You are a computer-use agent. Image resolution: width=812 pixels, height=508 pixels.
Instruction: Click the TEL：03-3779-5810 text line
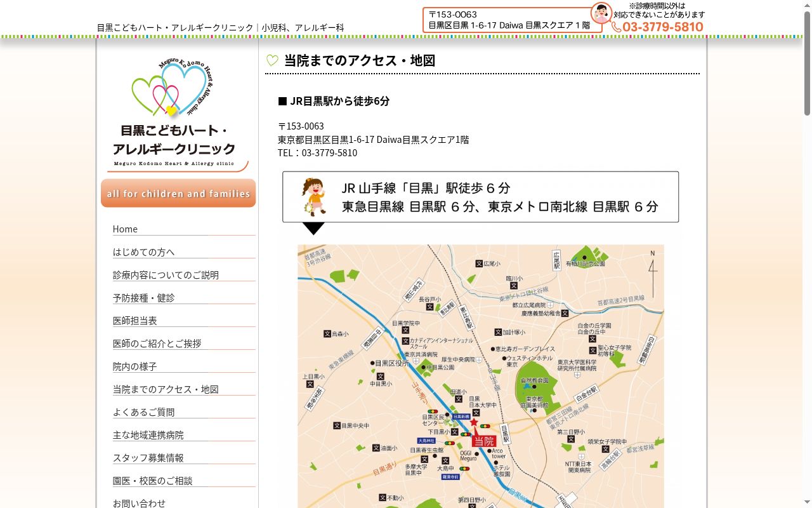[317, 152]
